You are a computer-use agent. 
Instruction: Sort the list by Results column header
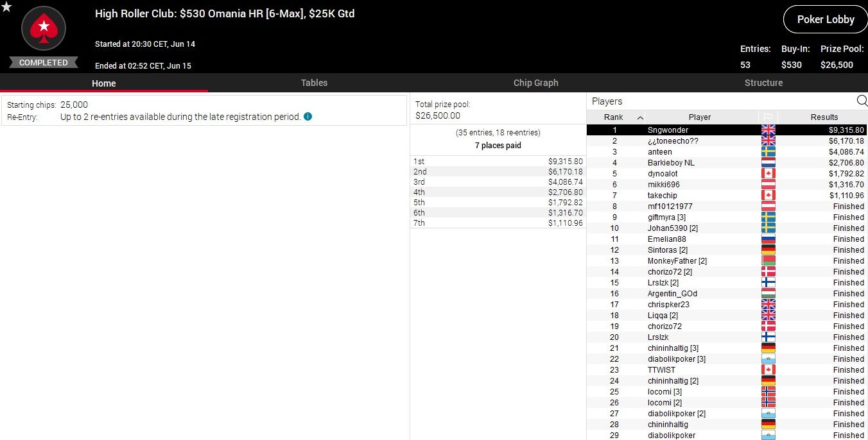pyautogui.click(x=824, y=117)
